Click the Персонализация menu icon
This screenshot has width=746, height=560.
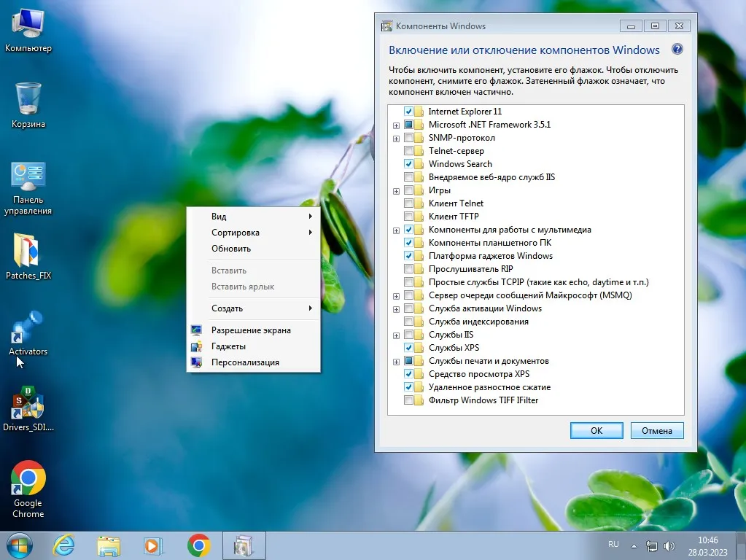click(x=196, y=362)
